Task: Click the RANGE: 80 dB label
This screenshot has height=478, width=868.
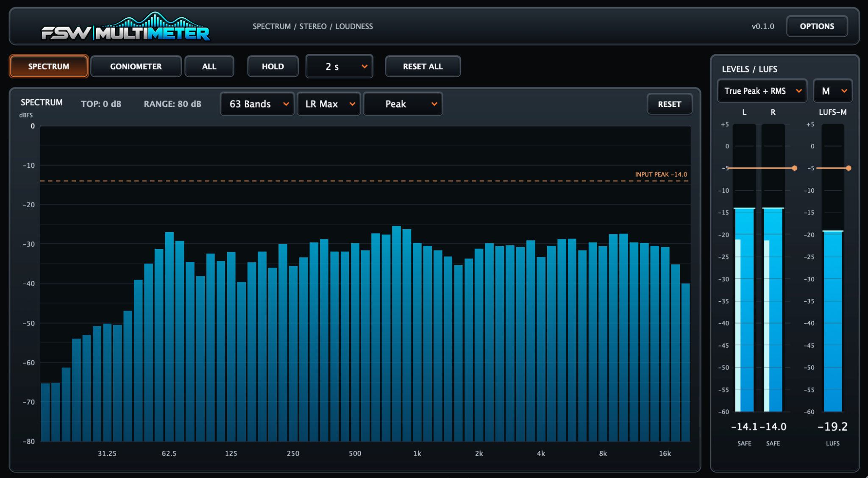Action: [x=172, y=104]
